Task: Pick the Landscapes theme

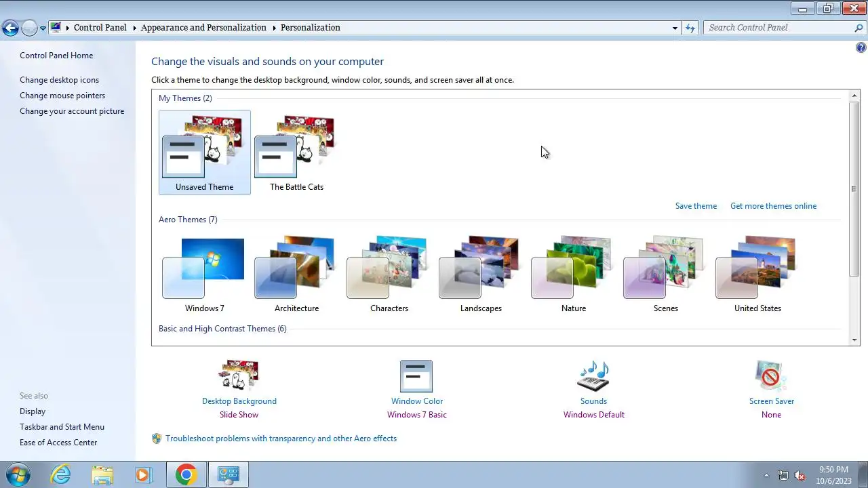Action: pos(481,274)
